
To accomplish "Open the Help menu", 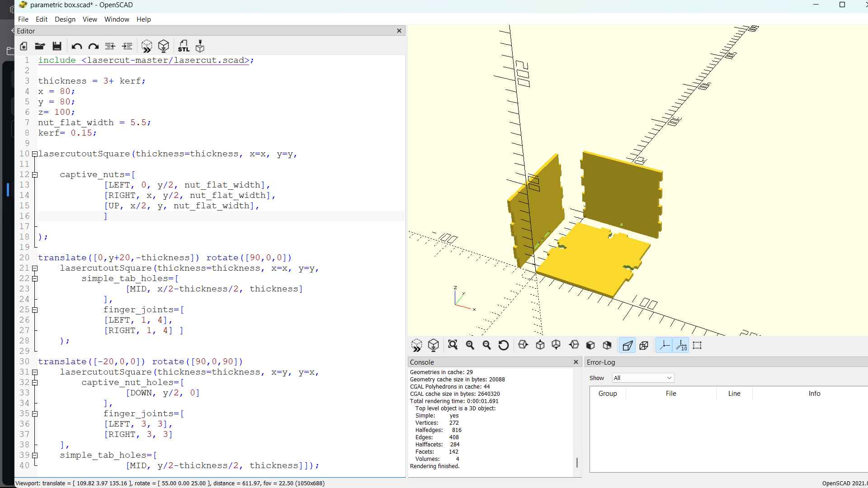I will pos(143,19).
